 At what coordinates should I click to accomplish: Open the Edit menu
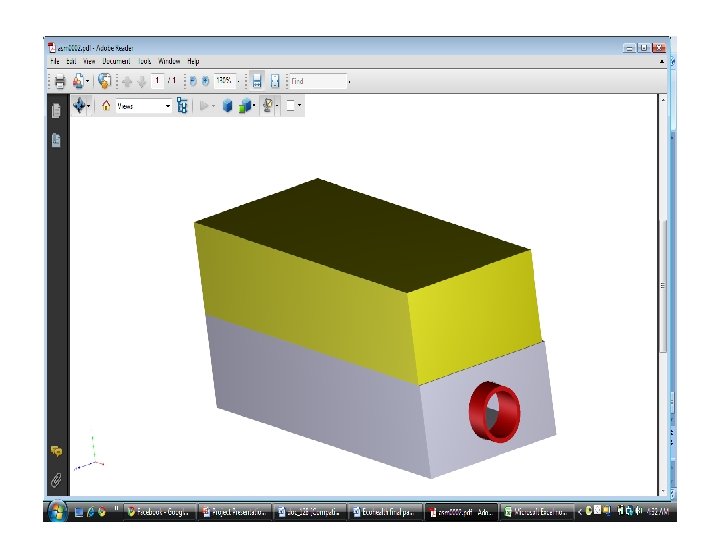coord(71,61)
